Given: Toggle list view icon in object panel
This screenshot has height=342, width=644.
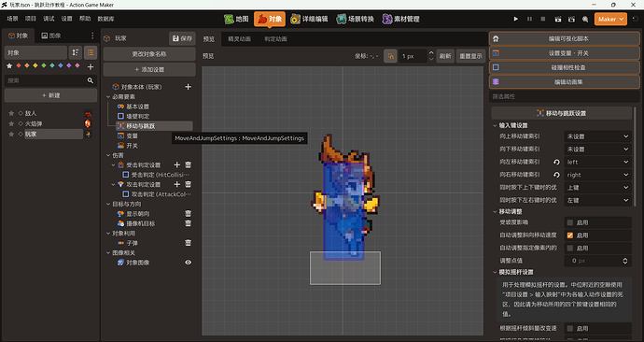Looking at the screenshot, I should click(91, 52).
